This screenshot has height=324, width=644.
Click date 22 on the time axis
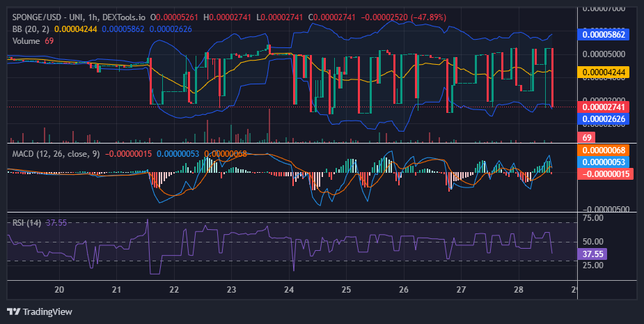click(x=174, y=289)
